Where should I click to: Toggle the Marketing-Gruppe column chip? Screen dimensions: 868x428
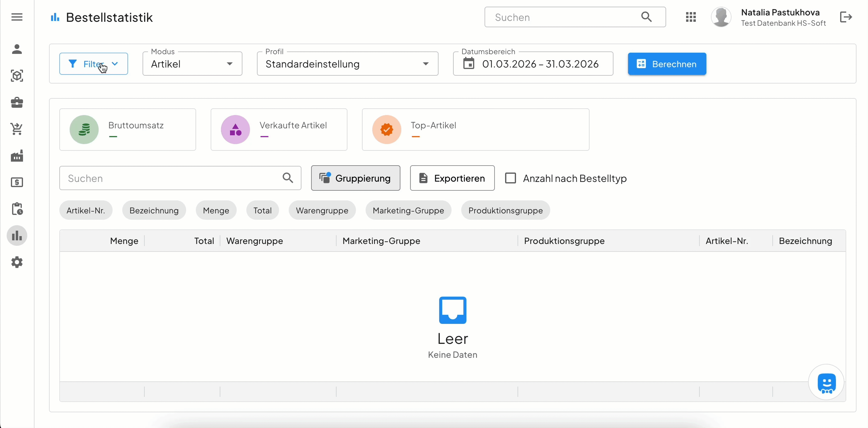(408, 210)
